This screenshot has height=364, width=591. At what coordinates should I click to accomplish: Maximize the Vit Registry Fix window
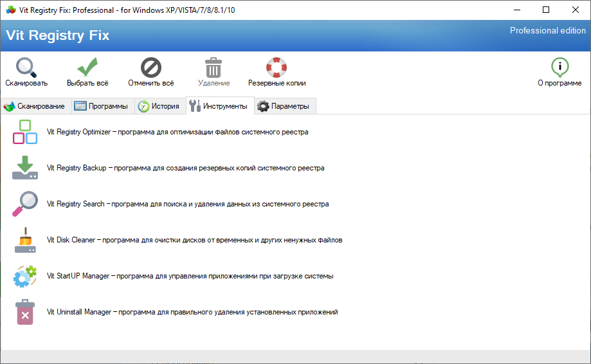pos(546,10)
